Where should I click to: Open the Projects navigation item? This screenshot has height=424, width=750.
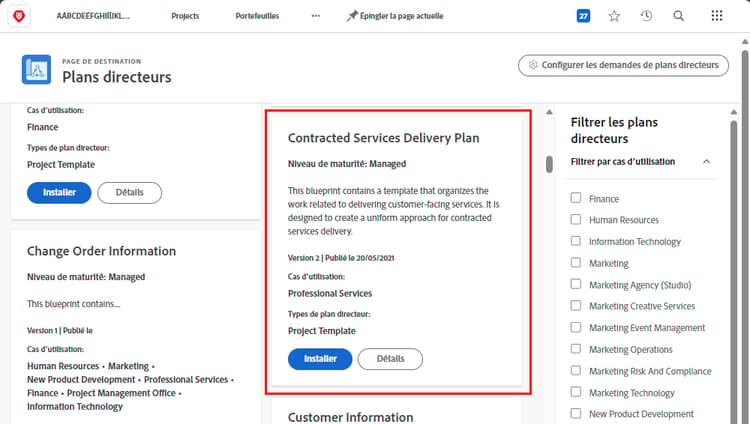point(185,16)
